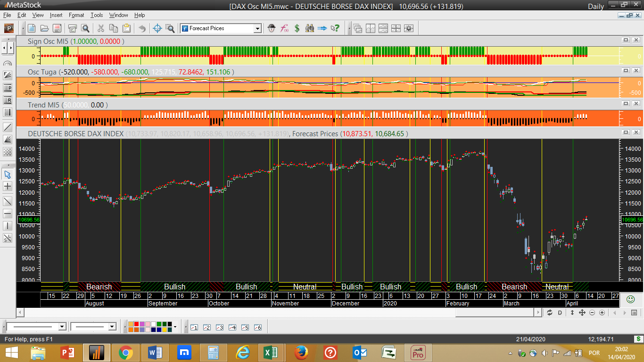The image size is (644, 362).
Task: Expand the first line style dropdown
Action: (62, 327)
